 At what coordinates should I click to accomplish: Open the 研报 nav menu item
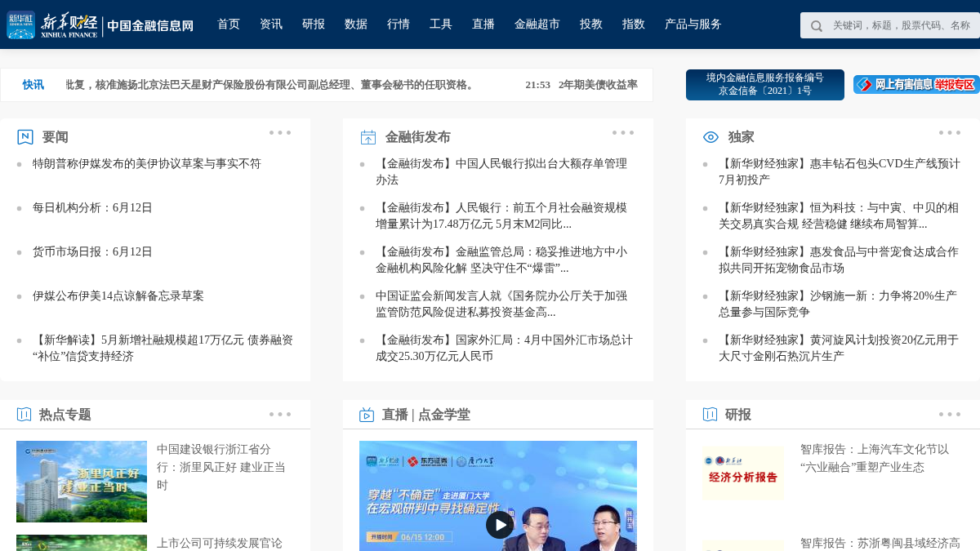pos(314,24)
